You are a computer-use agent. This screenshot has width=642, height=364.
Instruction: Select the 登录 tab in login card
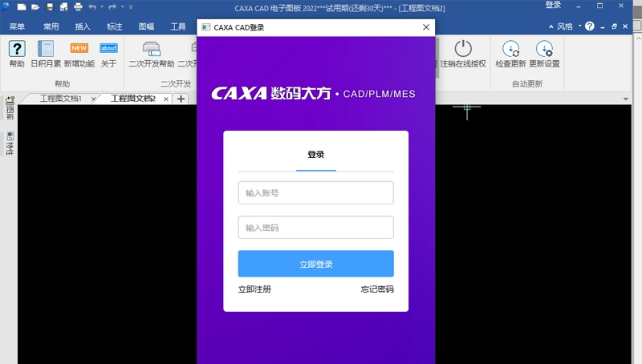[316, 155]
